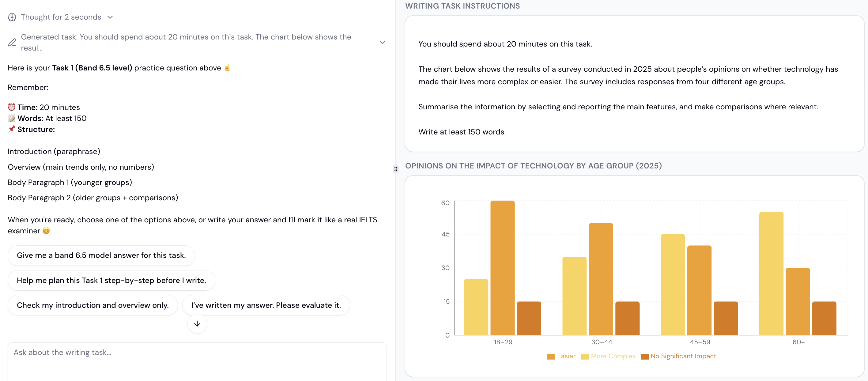Toggle the Easier series in chart legend
The image size is (868, 381).
coord(566,356)
